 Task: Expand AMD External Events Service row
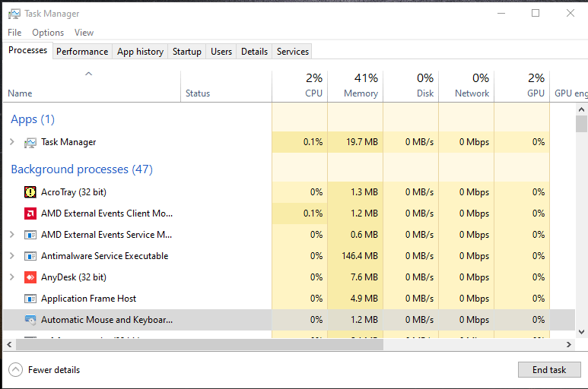tap(11, 234)
